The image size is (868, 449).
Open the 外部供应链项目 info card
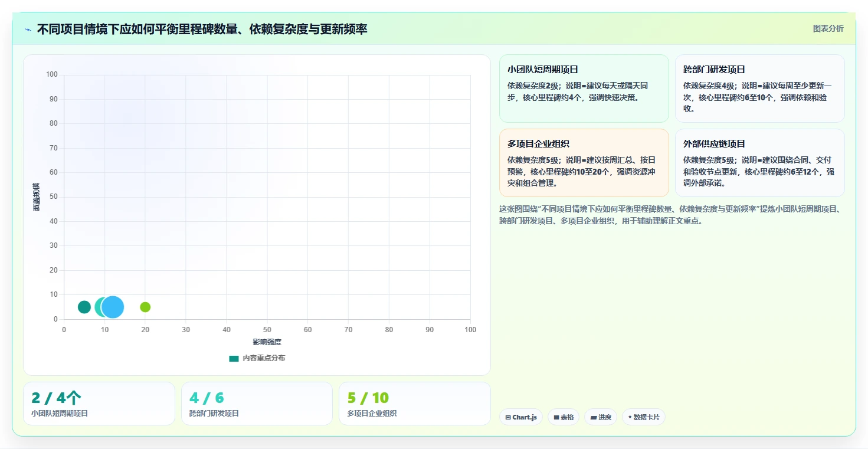click(x=759, y=163)
